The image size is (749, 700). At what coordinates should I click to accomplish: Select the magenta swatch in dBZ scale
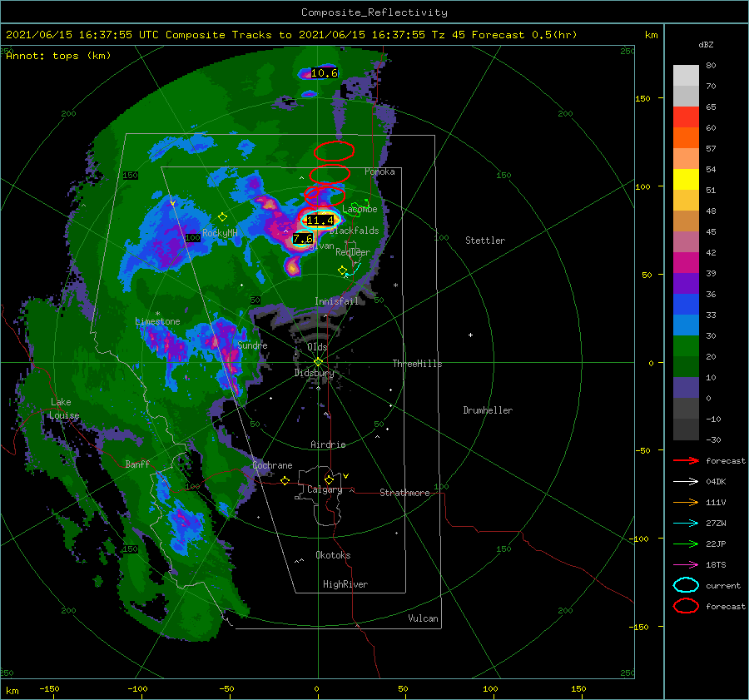pyautogui.click(x=686, y=263)
